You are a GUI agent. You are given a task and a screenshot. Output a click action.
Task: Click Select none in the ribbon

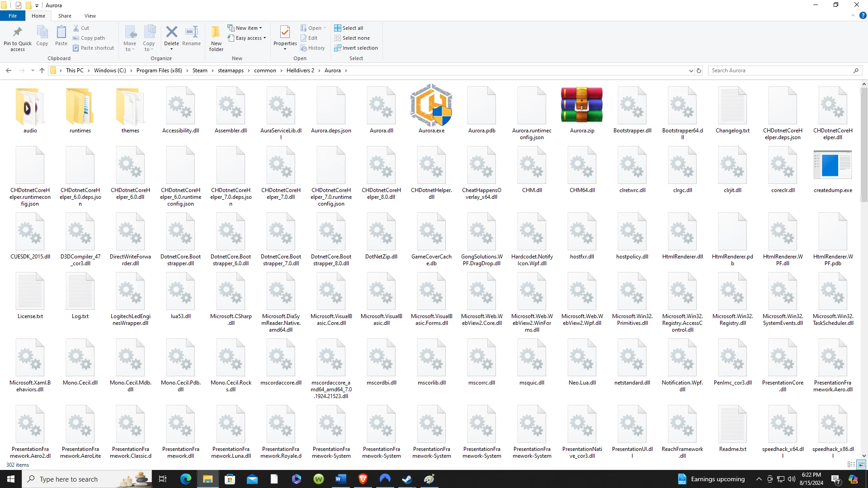click(x=352, y=38)
